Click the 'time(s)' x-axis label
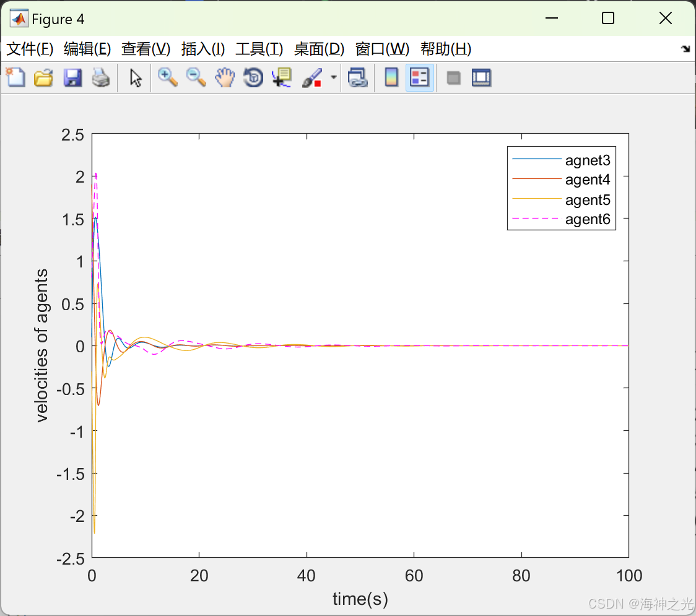Screen dimensions: 696x616 tap(360, 599)
